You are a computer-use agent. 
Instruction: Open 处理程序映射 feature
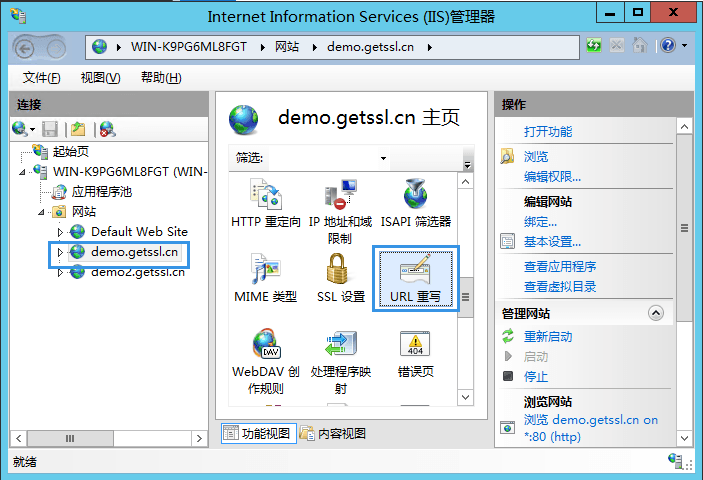341,361
